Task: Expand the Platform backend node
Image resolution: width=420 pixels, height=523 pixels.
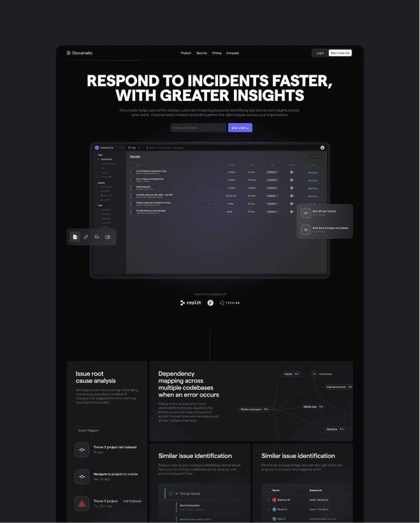Action: pyautogui.click(x=266, y=409)
